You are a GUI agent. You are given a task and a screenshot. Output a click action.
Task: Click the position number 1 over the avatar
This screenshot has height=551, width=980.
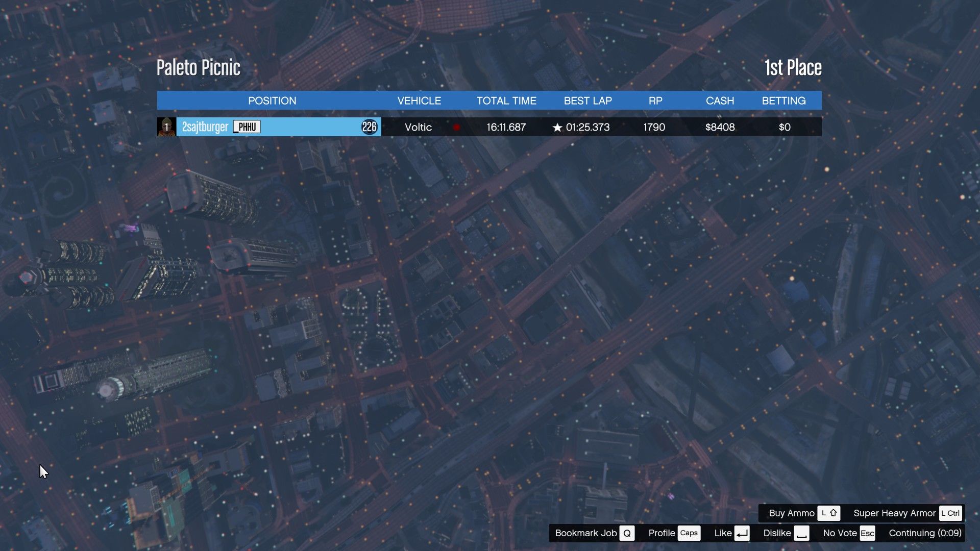[x=166, y=127]
